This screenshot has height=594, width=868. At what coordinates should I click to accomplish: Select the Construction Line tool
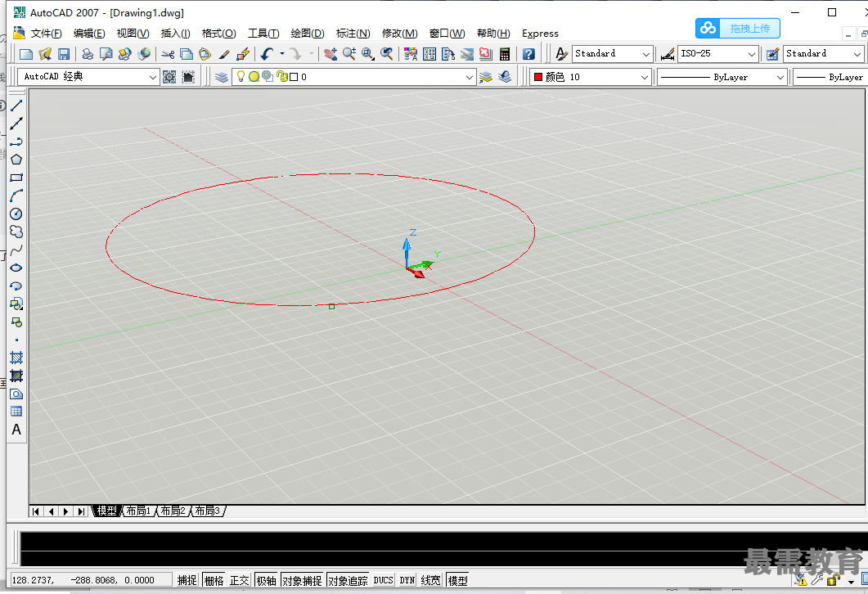[x=16, y=124]
